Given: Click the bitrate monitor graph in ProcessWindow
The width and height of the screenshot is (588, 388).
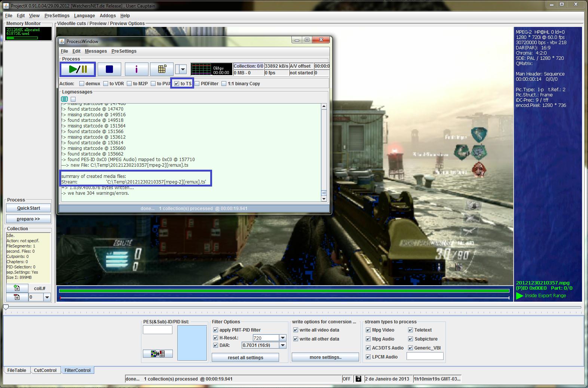Looking at the screenshot, I should pos(211,69).
